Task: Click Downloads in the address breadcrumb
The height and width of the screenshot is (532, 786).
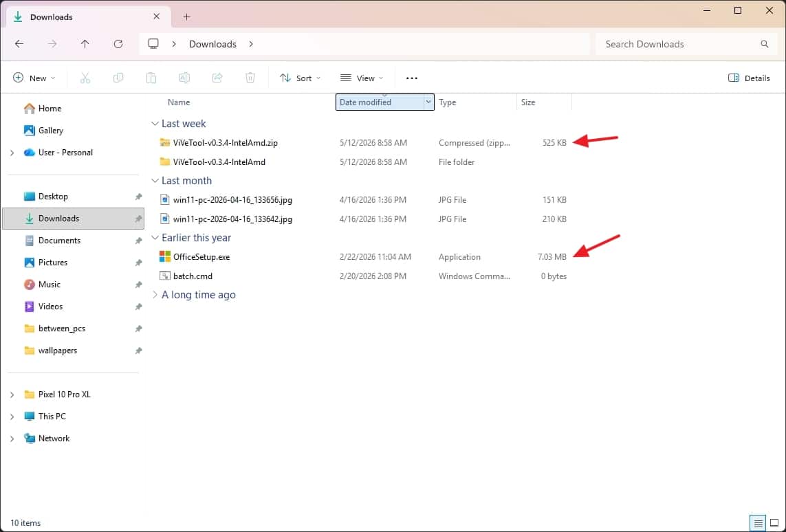Action: [212, 44]
